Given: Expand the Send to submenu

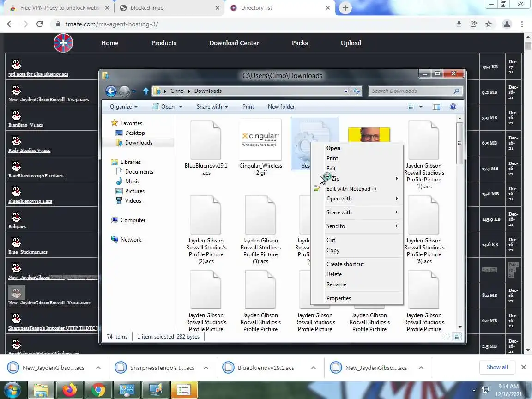Looking at the screenshot, I should [x=357, y=226].
